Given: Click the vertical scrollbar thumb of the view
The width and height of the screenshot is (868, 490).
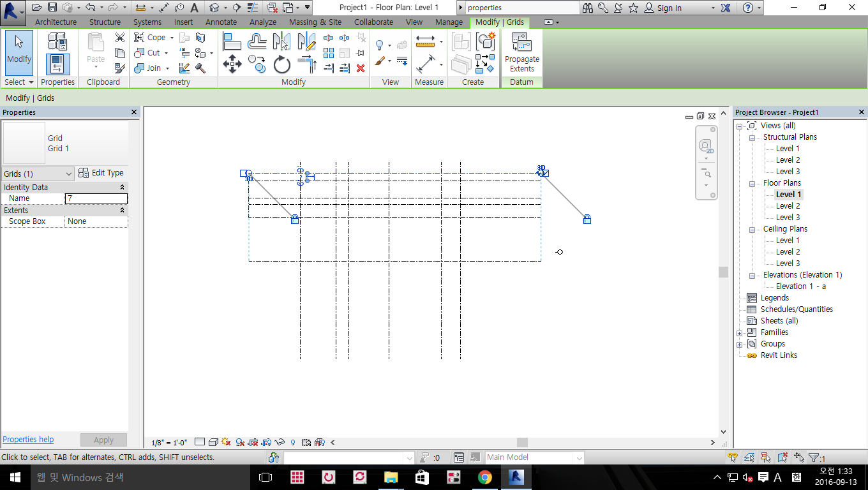Looking at the screenshot, I should [x=723, y=272].
